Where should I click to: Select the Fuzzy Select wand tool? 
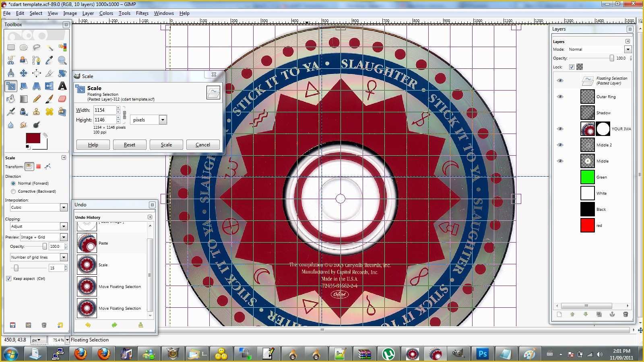pyautogui.click(x=50, y=47)
